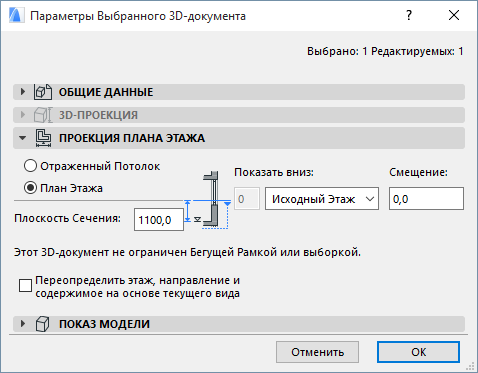Click the Выбрано: 1 Редактируемых: 1 text
Viewport: 478px width, 373px height.
click(385, 51)
